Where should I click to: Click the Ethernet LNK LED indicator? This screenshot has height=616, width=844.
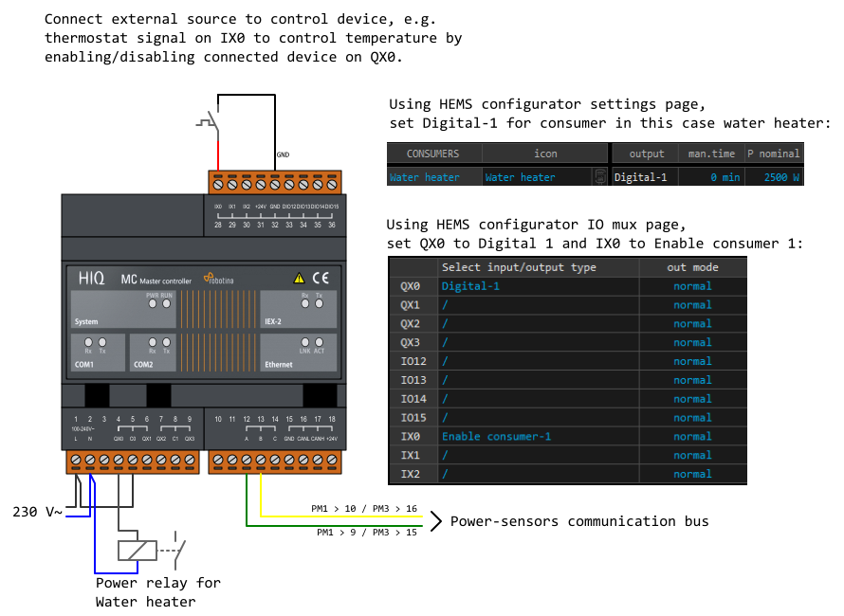pyautogui.click(x=305, y=342)
